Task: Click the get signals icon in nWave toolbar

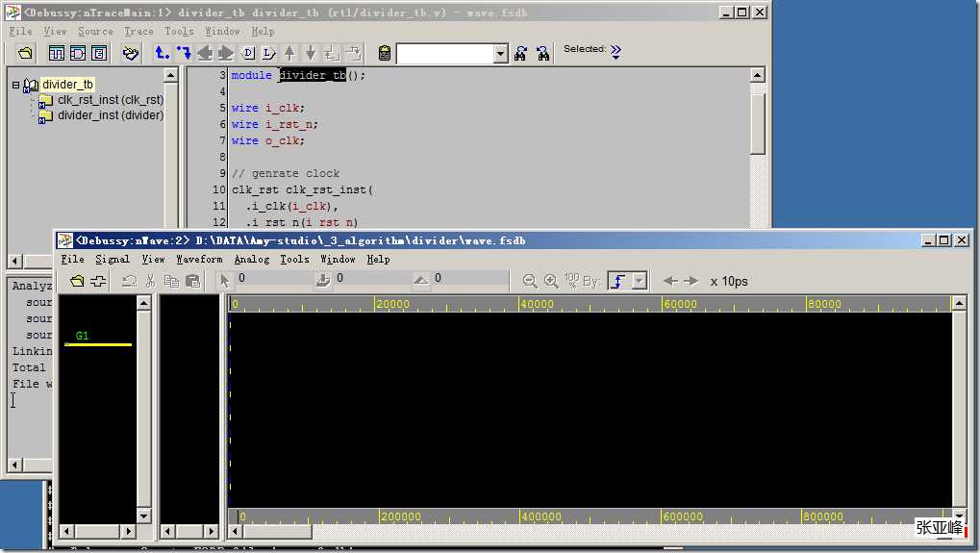Action: pos(98,281)
